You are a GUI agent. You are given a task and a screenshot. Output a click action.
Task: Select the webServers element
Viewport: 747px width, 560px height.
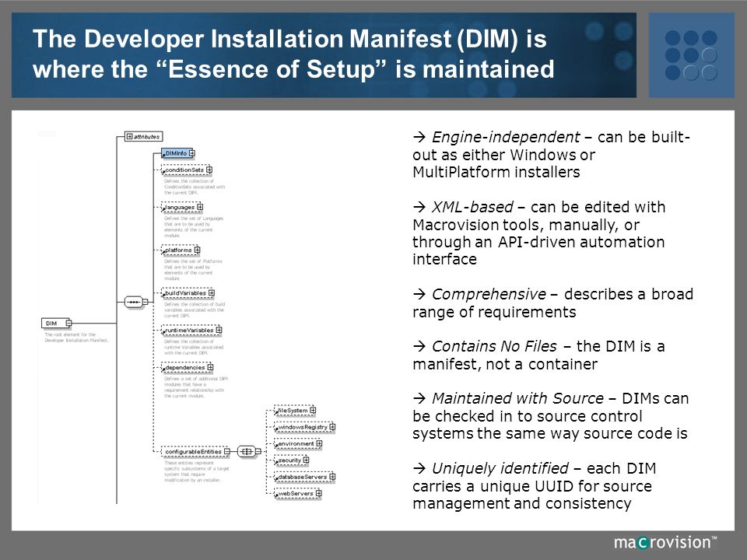click(296, 494)
